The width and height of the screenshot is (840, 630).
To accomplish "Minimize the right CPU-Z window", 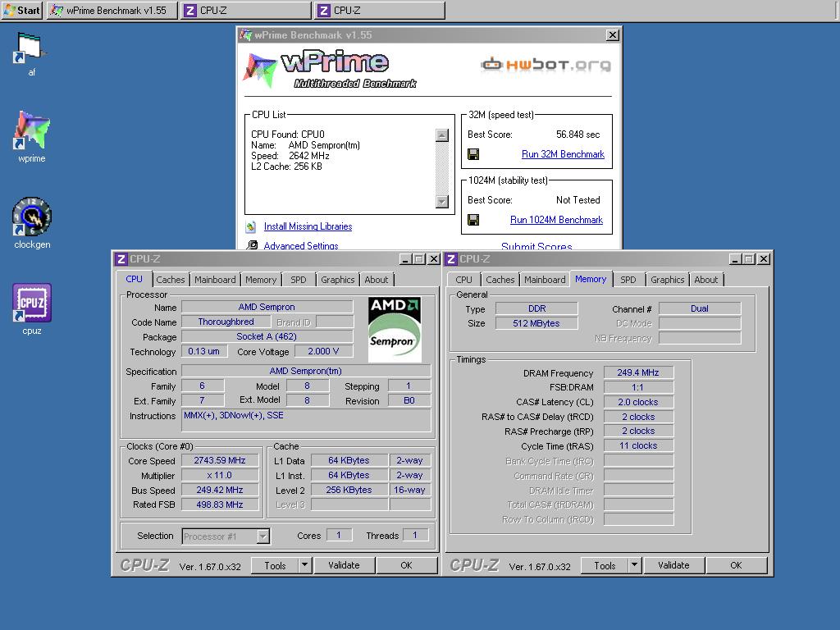I will click(x=736, y=259).
